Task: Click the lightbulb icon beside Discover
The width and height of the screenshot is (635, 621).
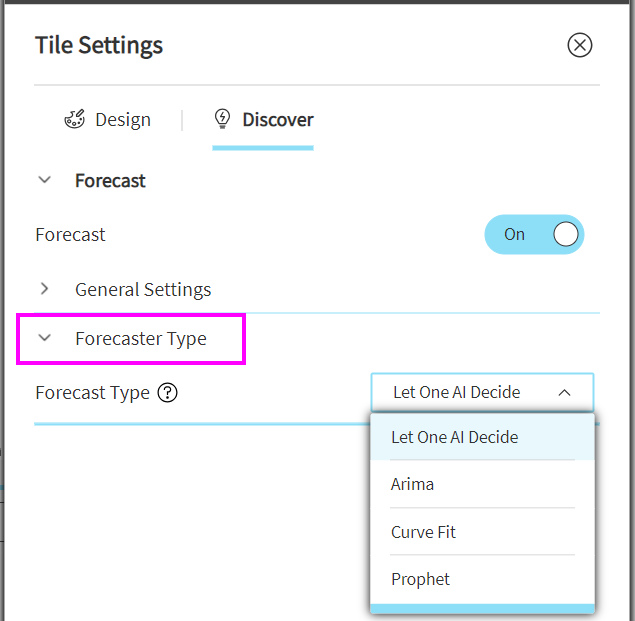Action: (x=222, y=120)
